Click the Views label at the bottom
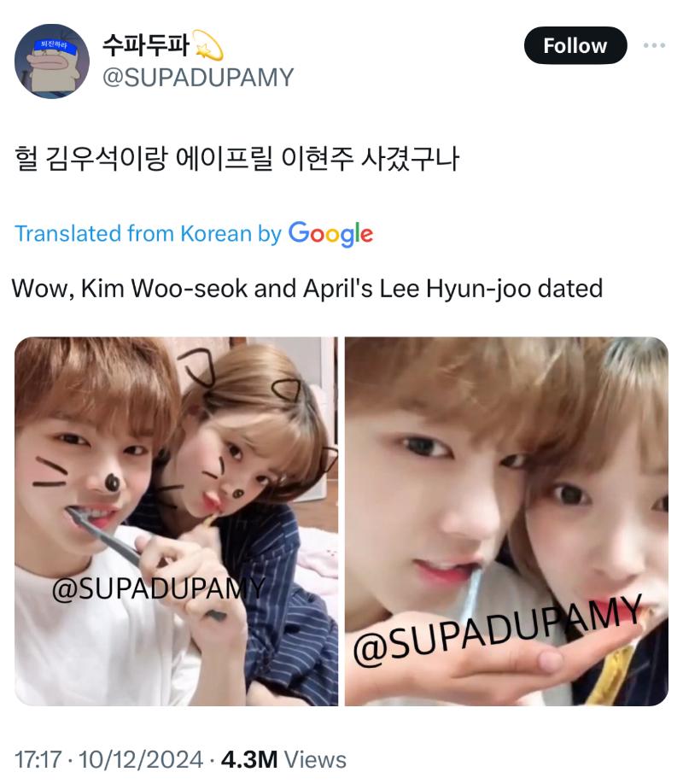683x784 pixels. coord(315,759)
